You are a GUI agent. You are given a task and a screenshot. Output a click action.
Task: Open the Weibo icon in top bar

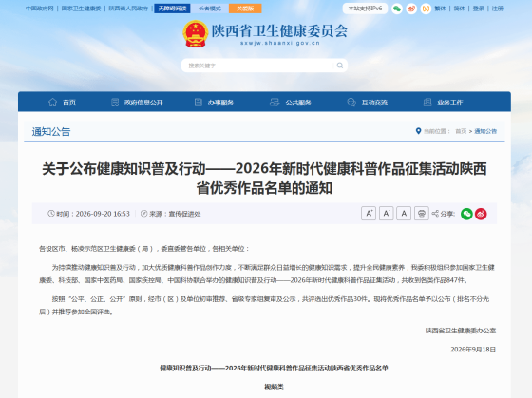[411, 9]
